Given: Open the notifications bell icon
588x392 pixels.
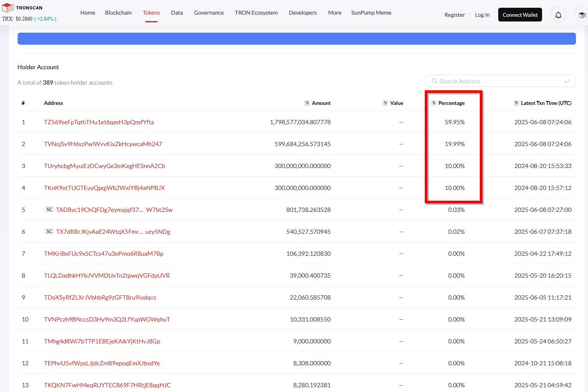Looking at the screenshot, I should click(x=558, y=15).
